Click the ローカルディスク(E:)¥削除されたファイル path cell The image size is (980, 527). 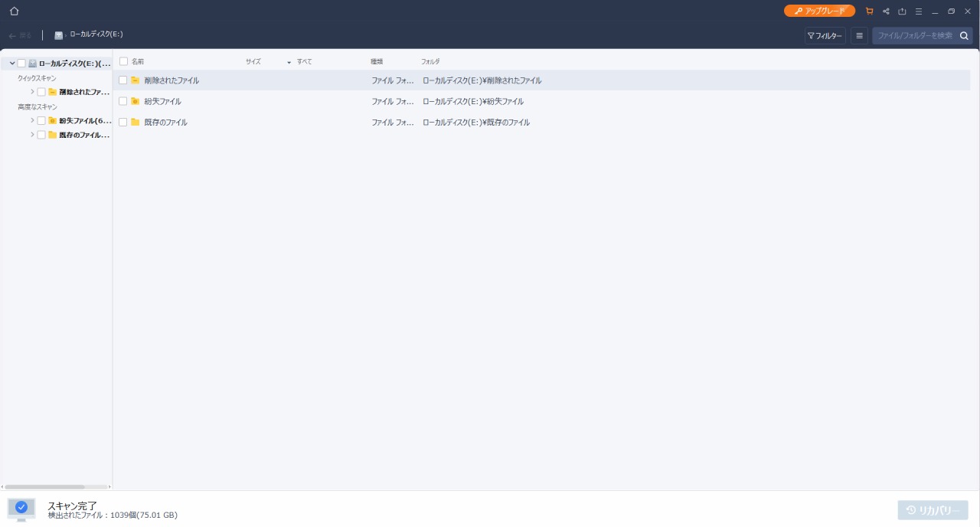click(482, 80)
